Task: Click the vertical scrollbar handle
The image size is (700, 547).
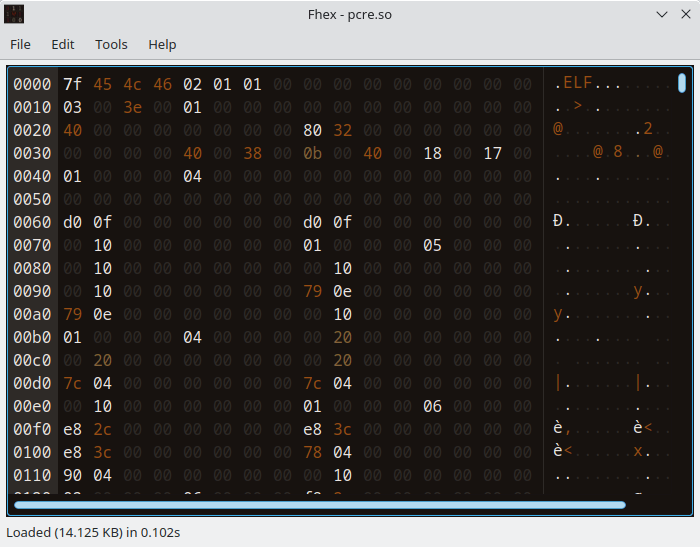Action: tap(682, 83)
